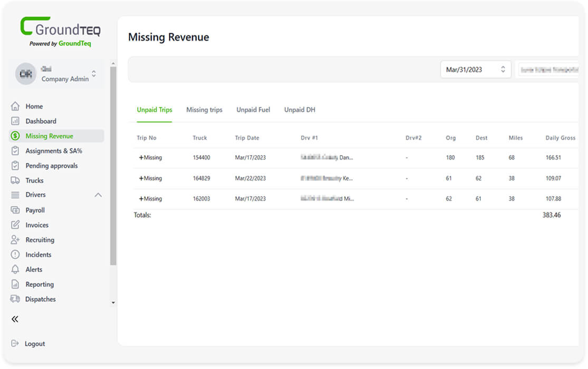Click the Recruiting person-plus icon

click(x=15, y=240)
